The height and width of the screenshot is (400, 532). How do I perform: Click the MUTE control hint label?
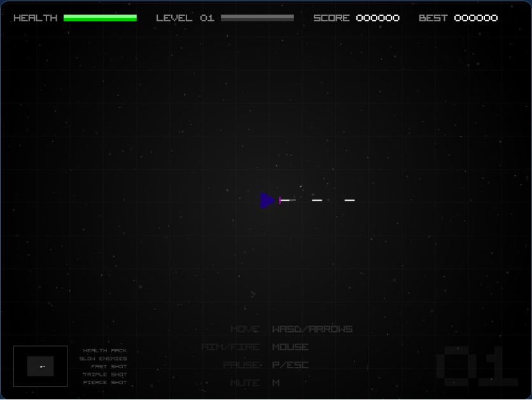point(245,383)
